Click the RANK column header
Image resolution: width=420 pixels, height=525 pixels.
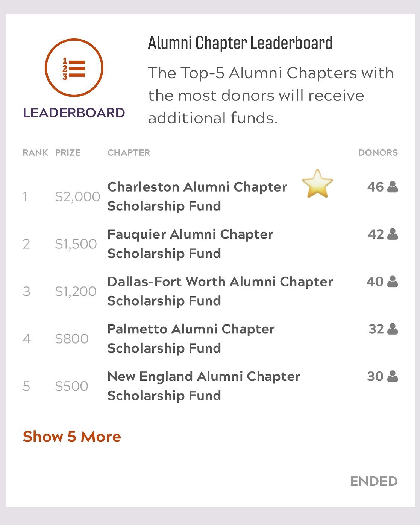pyautogui.click(x=35, y=152)
